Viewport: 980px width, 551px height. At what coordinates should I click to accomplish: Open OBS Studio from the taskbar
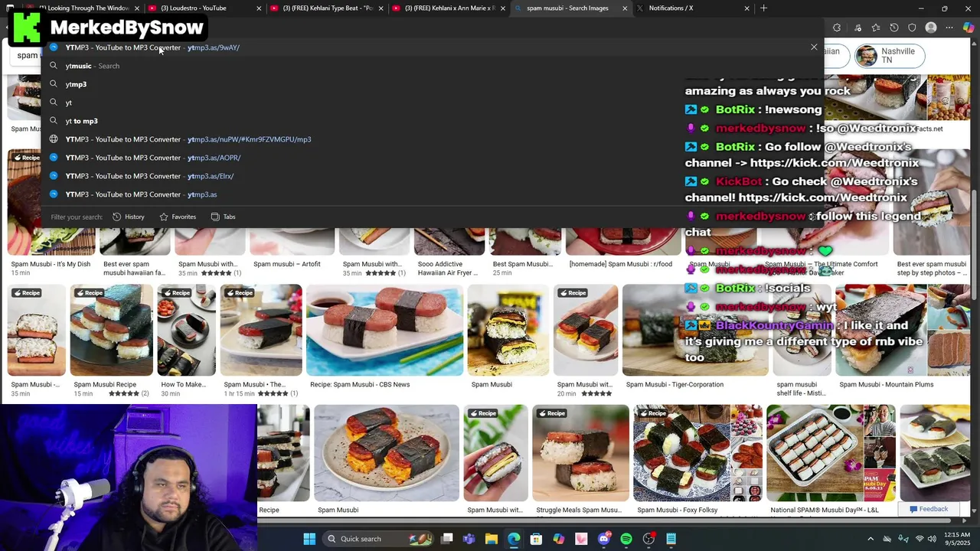[648, 539]
